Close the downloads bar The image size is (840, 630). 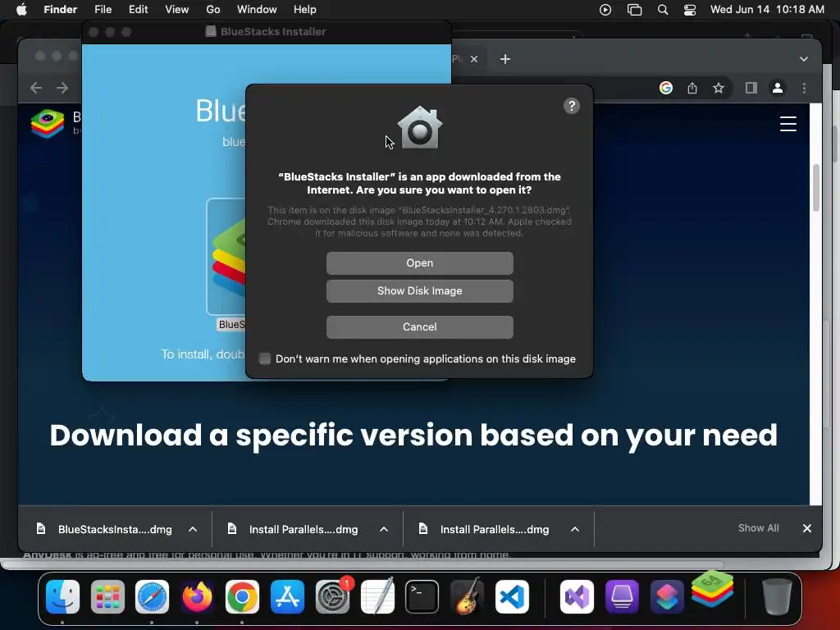[807, 528]
